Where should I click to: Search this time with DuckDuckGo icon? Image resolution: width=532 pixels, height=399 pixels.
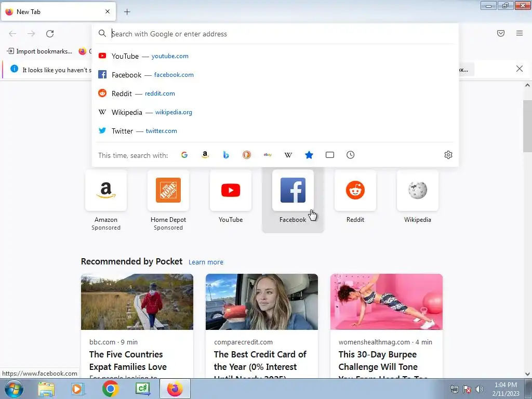tap(247, 155)
